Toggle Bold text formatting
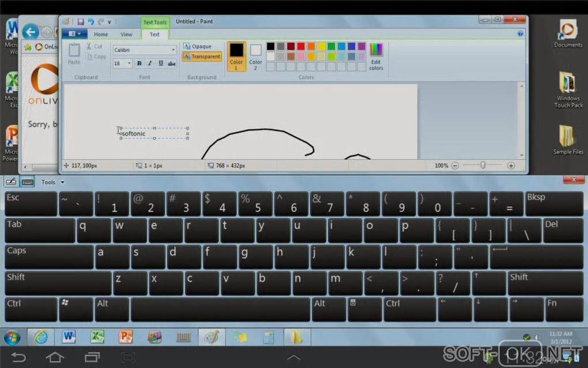 click(x=139, y=63)
